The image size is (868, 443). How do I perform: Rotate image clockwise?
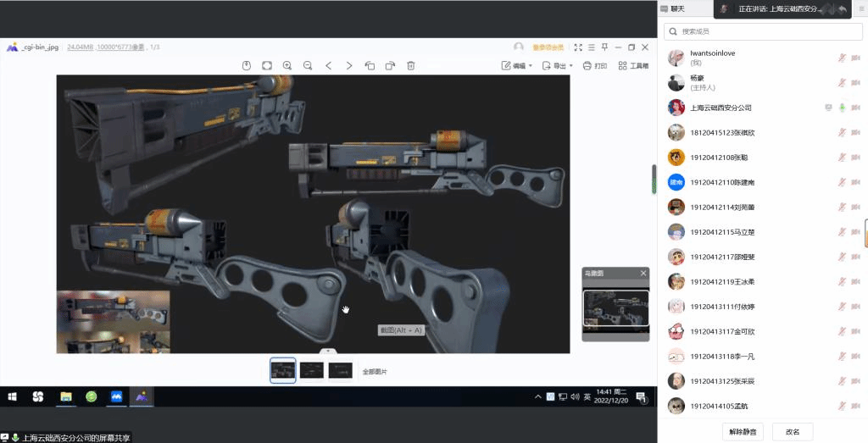(x=390, y=65)
